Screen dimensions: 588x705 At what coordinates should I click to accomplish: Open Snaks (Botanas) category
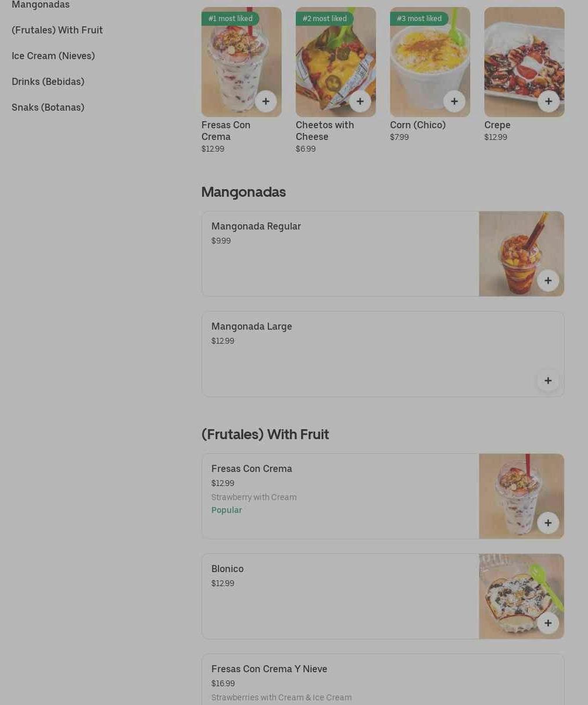coord(48,107)
